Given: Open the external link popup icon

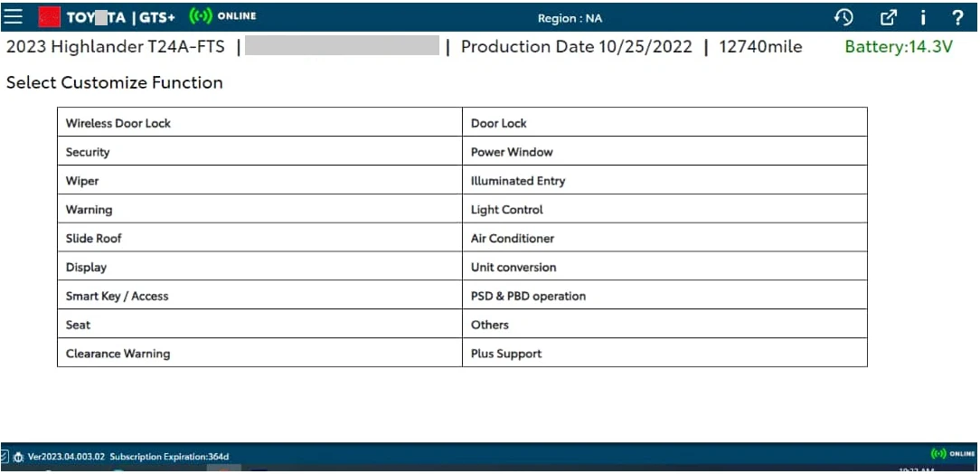Looking at the screenshot, I should (888, 17).
